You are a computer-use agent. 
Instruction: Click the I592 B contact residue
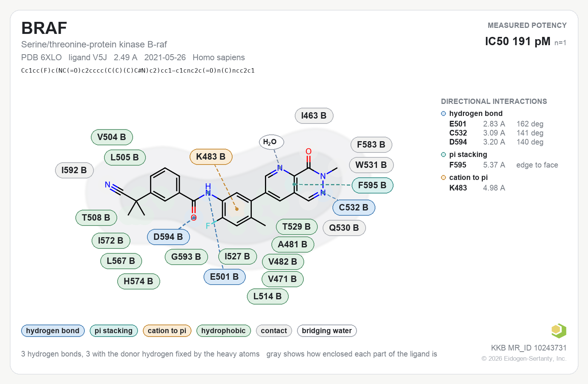tap(74, 170)
